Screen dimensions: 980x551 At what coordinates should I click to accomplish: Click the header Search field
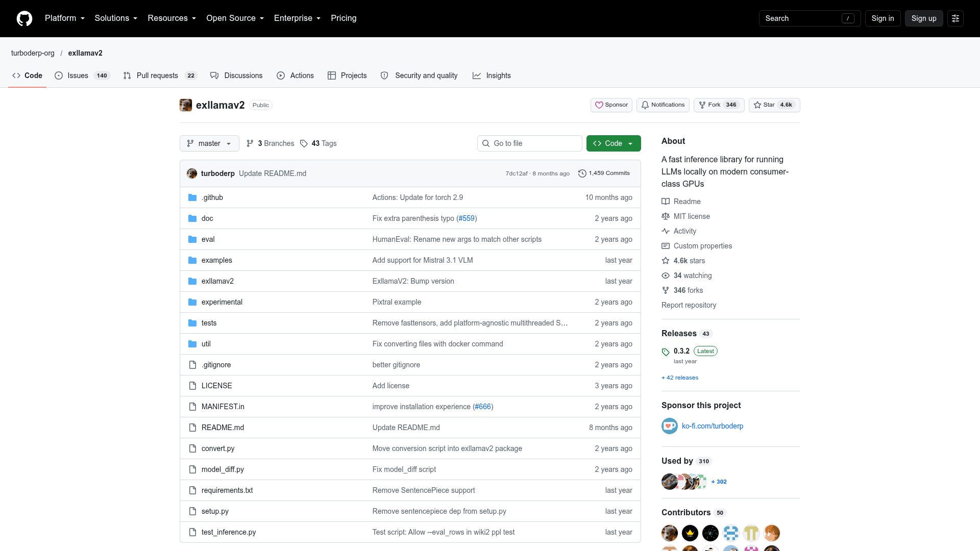tap(810, 18)
